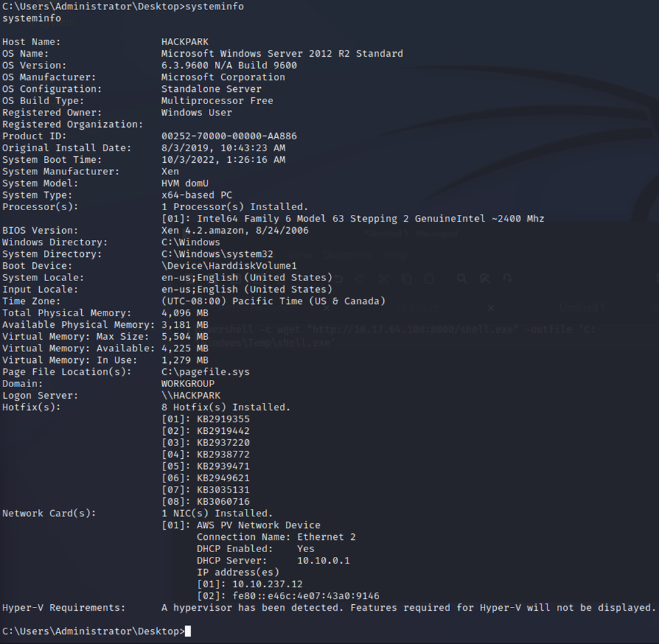Open Find via the magnifier icon
Image resolution: width=659 pixels, height=644 pixels.
pyautogui.click(x=462, y=279)
